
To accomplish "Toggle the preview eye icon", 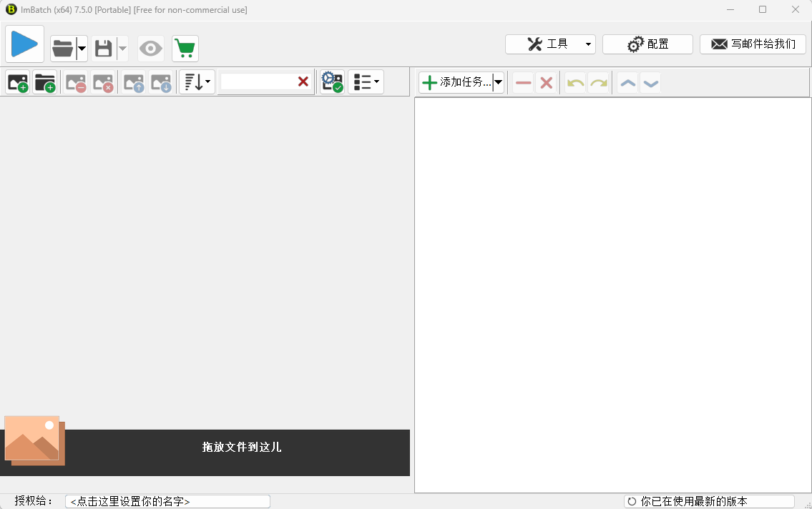I will pyautogui.click(x=151, y=49).
